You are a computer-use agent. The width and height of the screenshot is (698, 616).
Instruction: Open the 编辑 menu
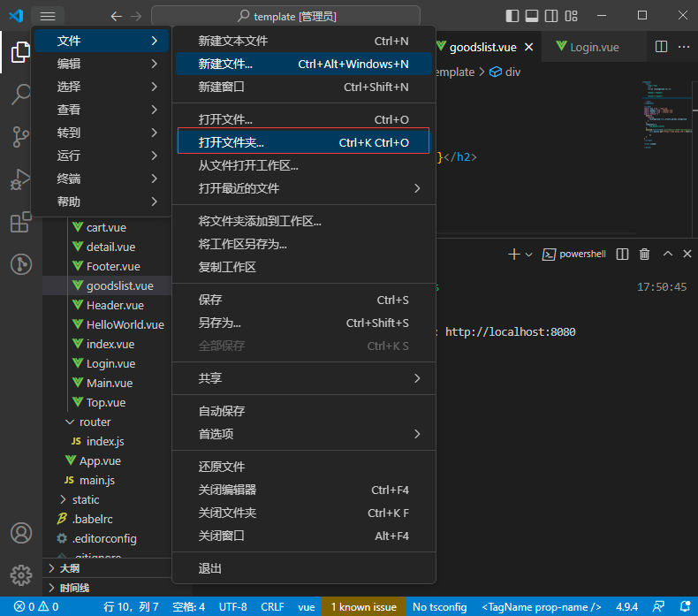pos(102,64)
